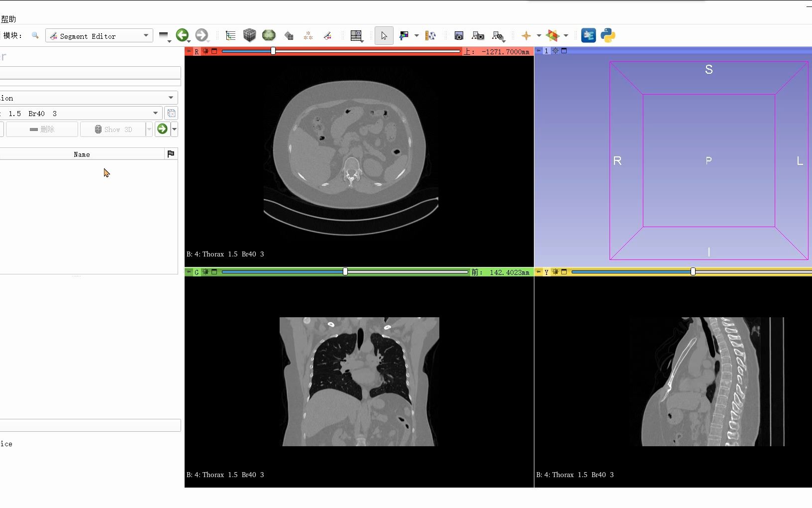This screenshot has width=812, height=508.
Task: Adjust the red slice offset slider
Action: (x=341, y=51)
